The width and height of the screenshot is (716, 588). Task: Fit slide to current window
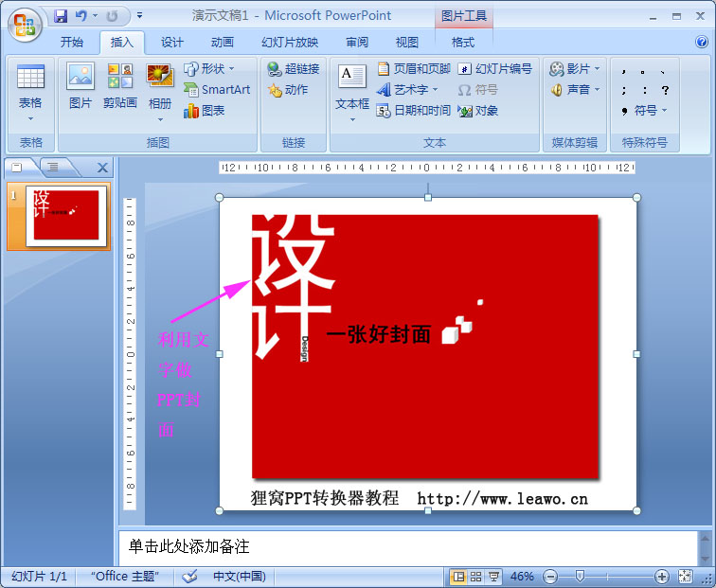point(685,577)
